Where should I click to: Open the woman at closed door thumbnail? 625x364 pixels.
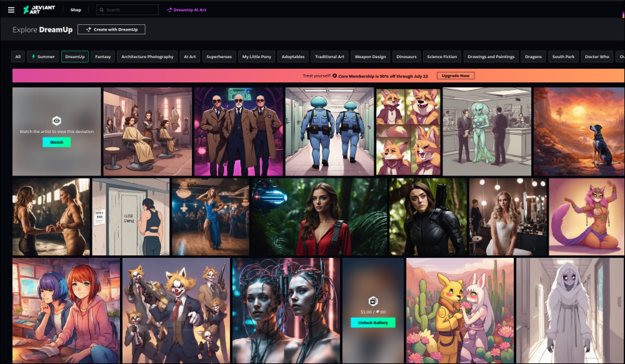[131, 217]
